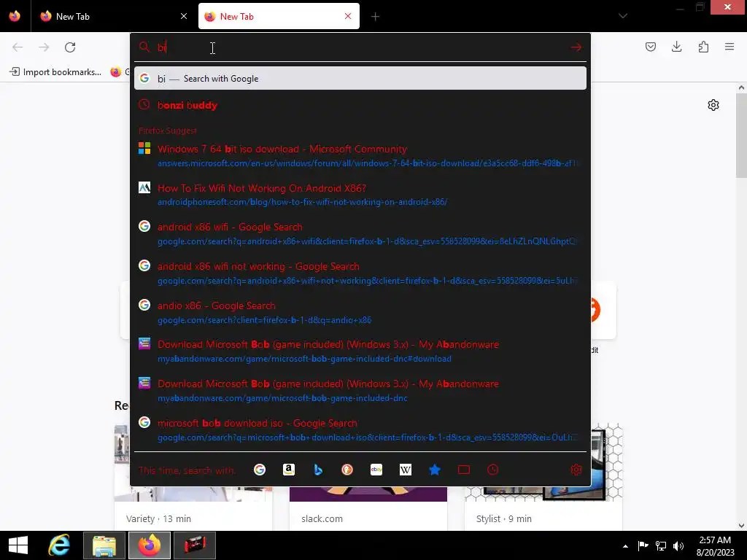This screenshot has width=747, height=560.
Task: Click page vertical scrollbar thumb
Action: tap(741, 136)
